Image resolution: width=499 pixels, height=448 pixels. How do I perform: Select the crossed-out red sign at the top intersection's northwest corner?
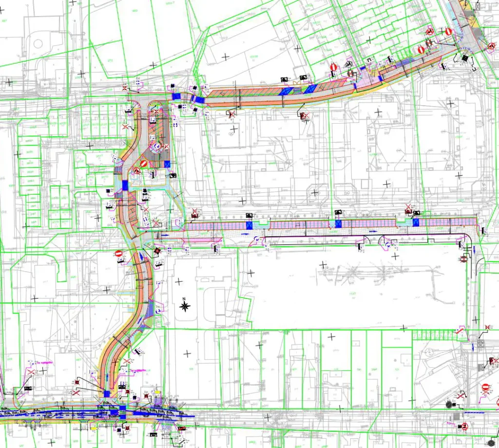tap(125, 88)
